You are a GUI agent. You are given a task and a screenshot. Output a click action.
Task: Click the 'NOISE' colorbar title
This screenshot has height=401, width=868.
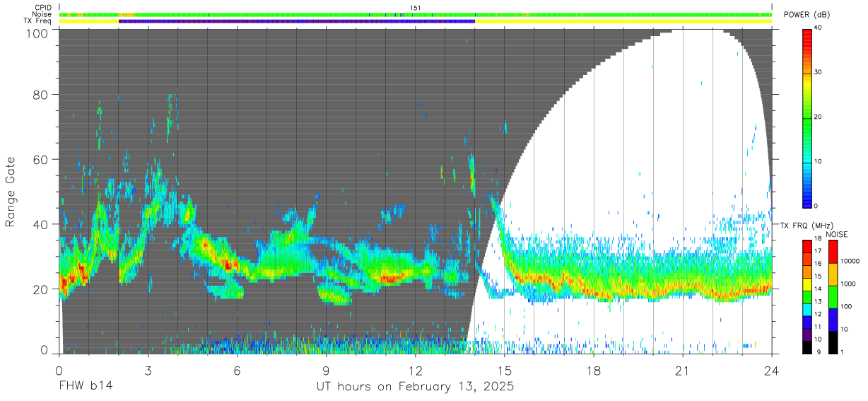point(838,234)
